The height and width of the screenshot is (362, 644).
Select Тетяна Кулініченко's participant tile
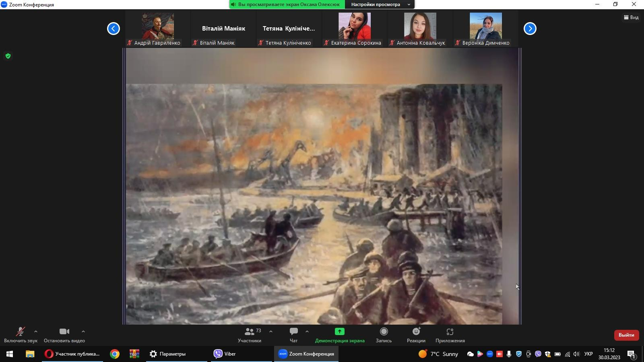pyautogui.click(x=289, y=29)
